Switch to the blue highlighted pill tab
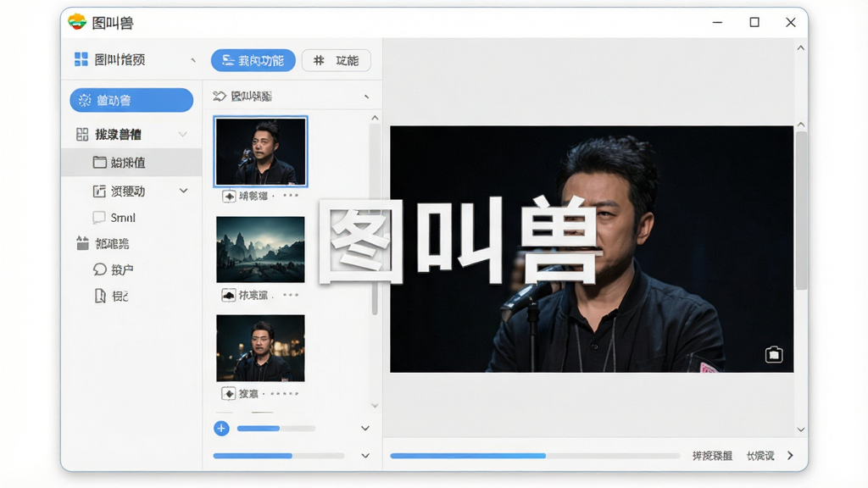The height and width of the screenshot is (488, 868). [253, 60]
